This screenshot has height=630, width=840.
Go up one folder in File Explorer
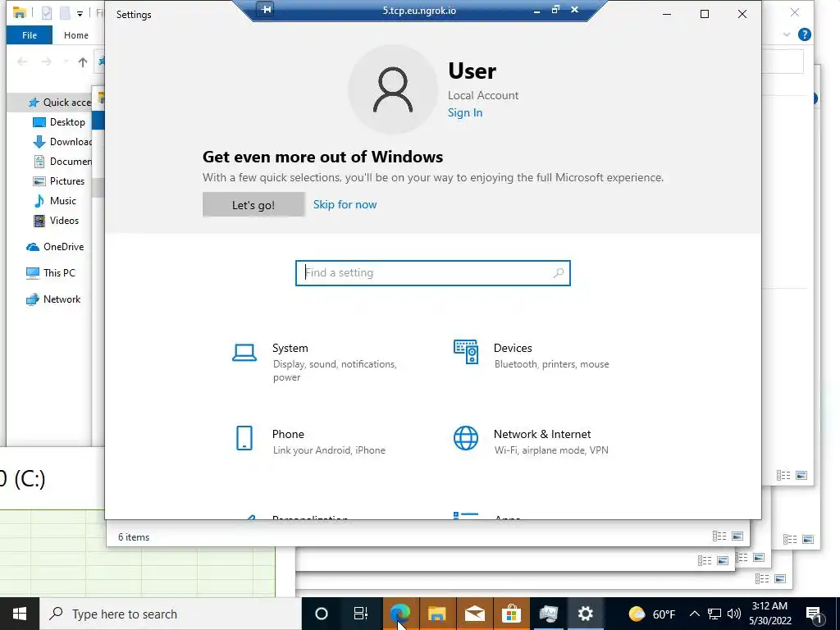pyautogui.click(x=83, y=62)
